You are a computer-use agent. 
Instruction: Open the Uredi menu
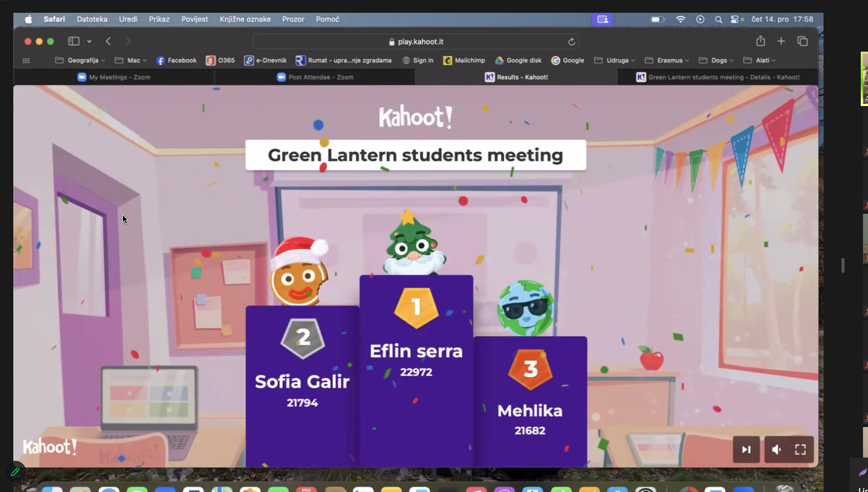click(x=128, y=19)
